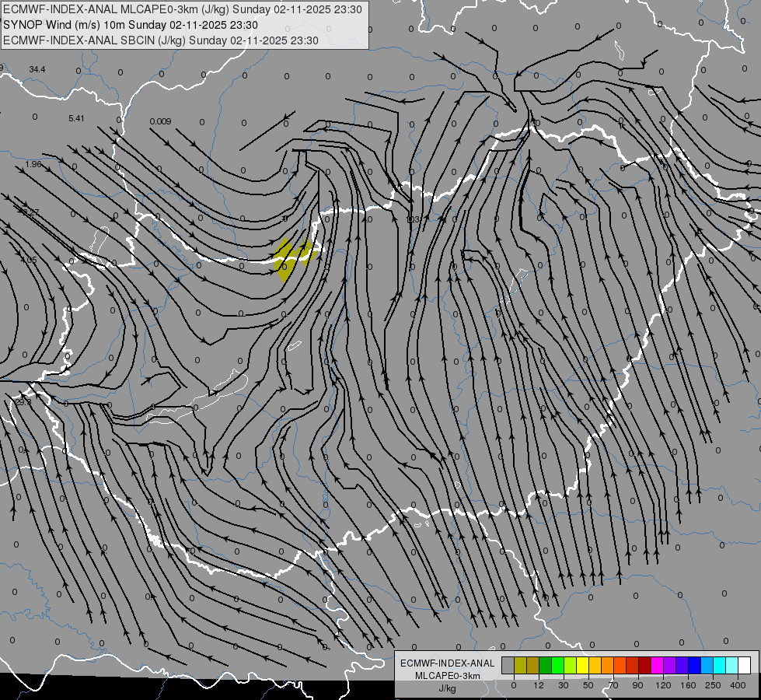The image size is (761, 700).
Task: Select the legend's 250 tick label
Action: point(713,685)
